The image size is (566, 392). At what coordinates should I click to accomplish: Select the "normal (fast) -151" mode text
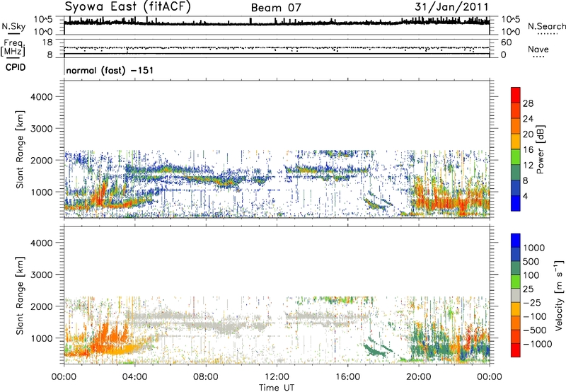pos(110,70)
